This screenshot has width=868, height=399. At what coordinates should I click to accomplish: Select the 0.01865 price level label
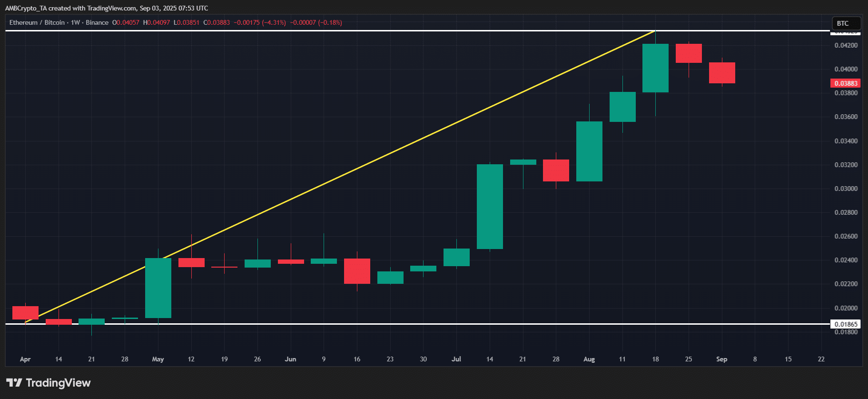coord(845,324)
